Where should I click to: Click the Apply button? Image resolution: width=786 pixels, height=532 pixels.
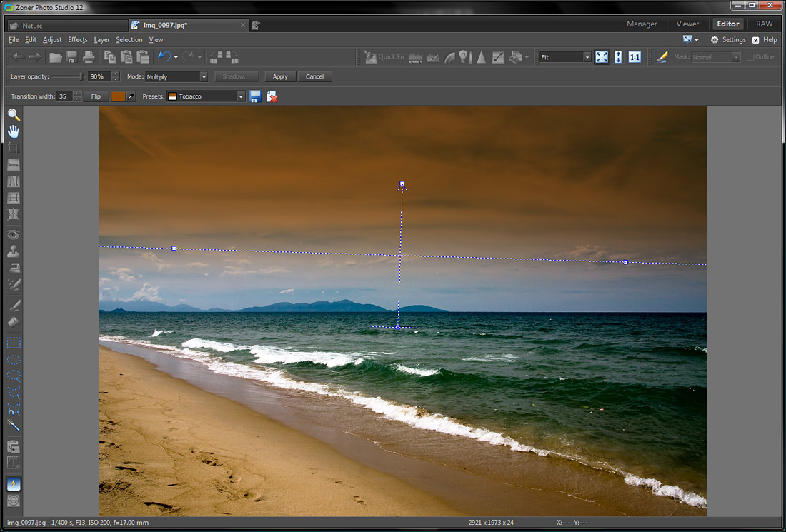click(x=280, y=76)
